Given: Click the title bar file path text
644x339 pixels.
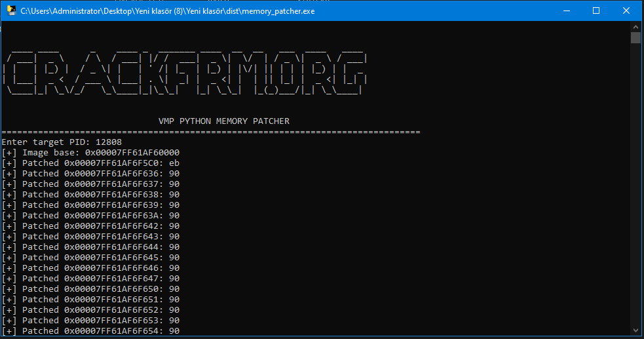Looking at the screenshot, I should pyautogui.click(x=168, y=11).
